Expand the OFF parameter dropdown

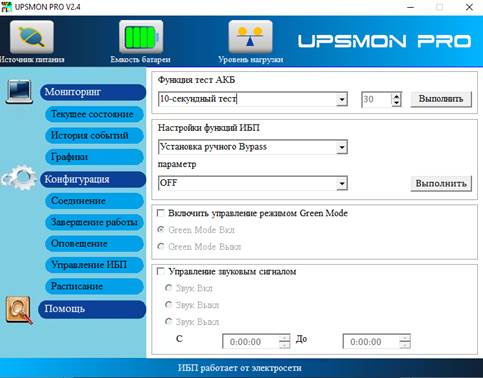[342, 183]
